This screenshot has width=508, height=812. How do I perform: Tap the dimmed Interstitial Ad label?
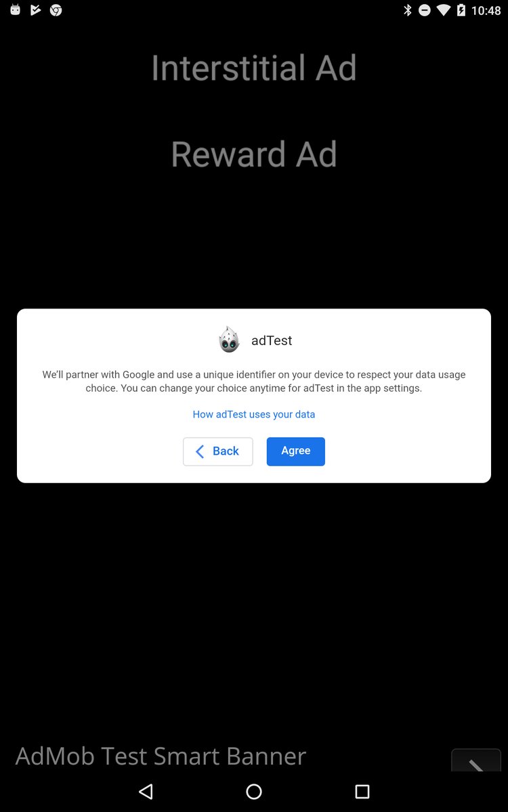click(x=254, y=68)
